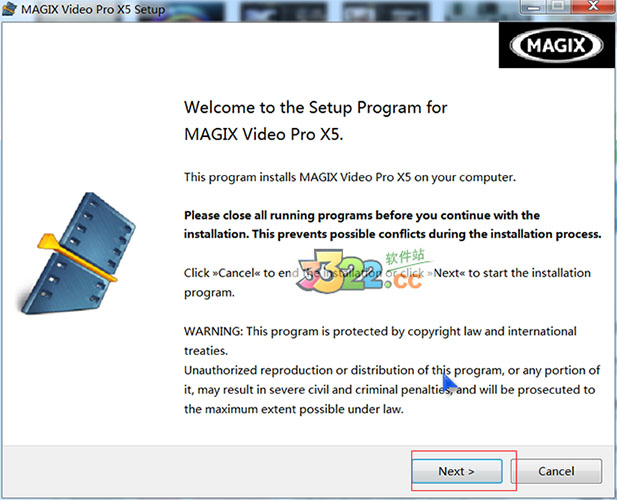Viewport: 617px width, 500px height.
Task: Cancel the MAGIX Video Pro X5 setup
Action: [556, 471]
